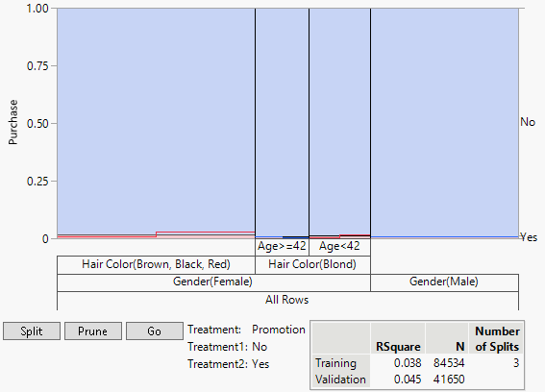Click the Treatment1: No text

(x=228, y=347)
